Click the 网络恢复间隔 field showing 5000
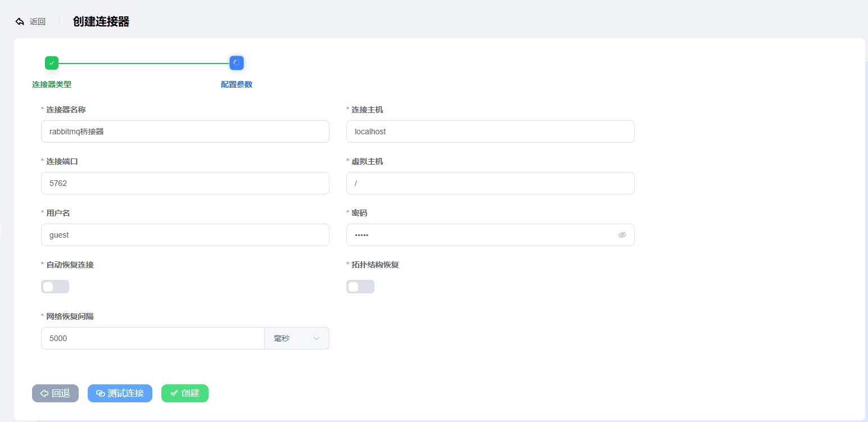This screenshot has width=868, height=422. (153, 338)
